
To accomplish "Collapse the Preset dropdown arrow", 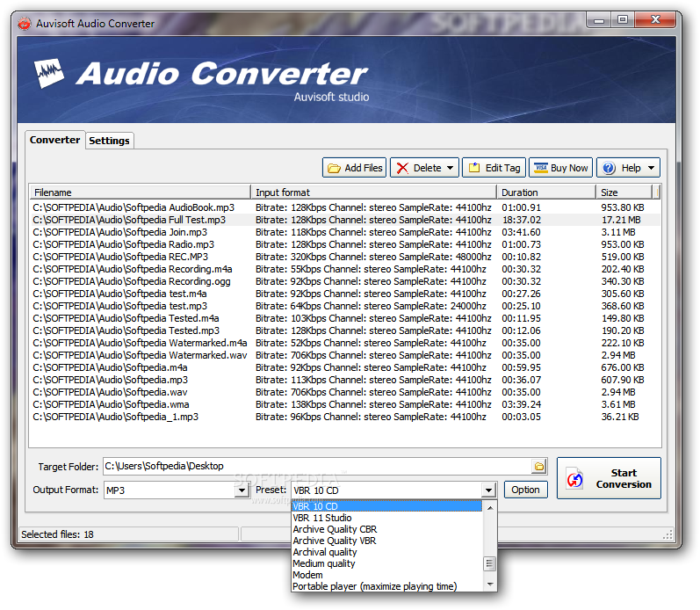I will pyautogui.click(x=489, y=490).
